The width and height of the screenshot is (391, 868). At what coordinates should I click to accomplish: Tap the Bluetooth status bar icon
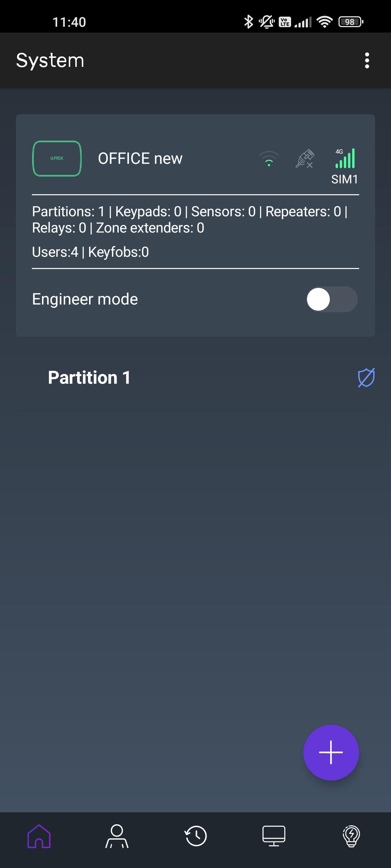coord(248,22)
